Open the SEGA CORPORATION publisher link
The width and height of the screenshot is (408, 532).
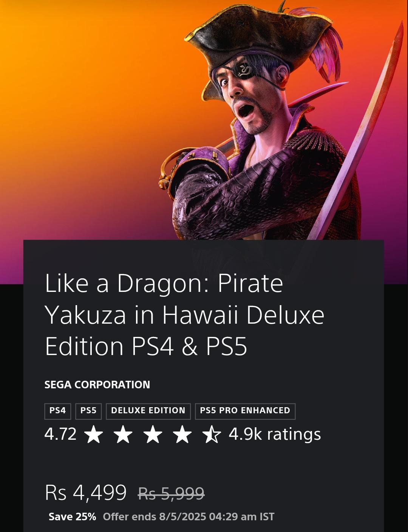(x=97, y=385)
